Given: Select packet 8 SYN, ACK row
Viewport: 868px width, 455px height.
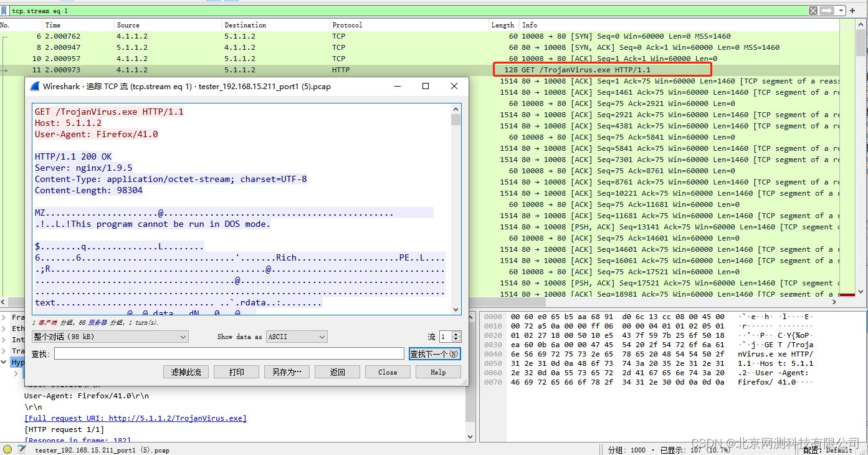Looking at the screenshot, I should tap(419, 47).
